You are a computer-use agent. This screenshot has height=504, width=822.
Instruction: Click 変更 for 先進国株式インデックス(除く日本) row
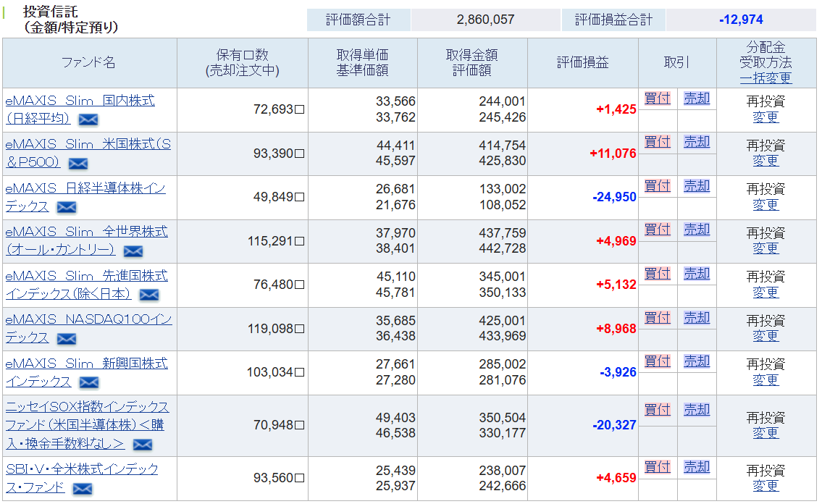pyautogui.click(x=766, y=293)
